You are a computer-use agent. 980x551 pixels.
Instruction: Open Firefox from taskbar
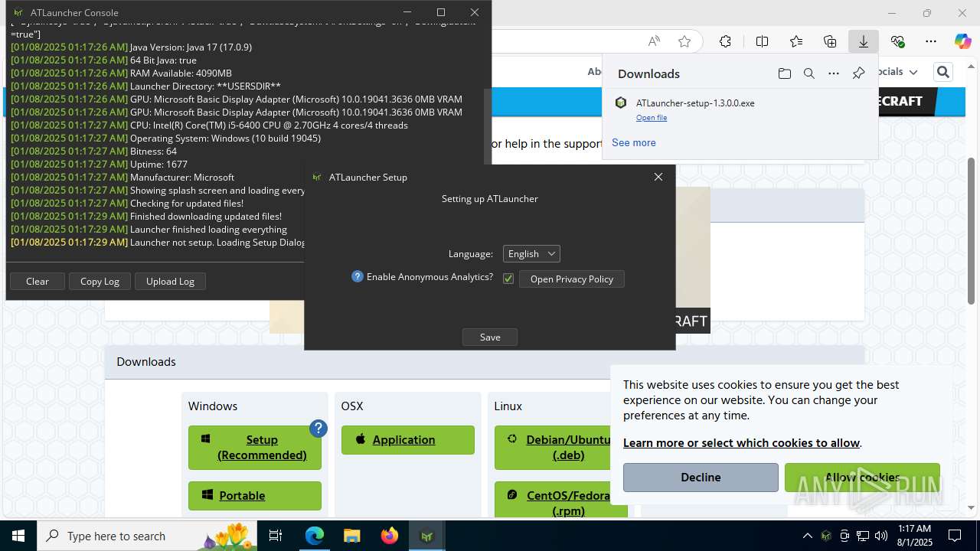[390, 536]
